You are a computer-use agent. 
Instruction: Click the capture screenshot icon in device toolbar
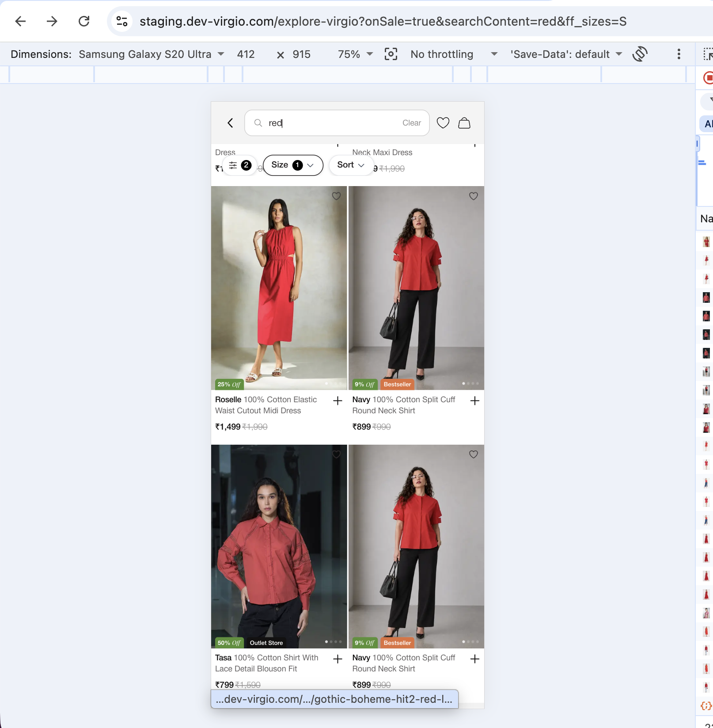pyautogui.click(x=391, y=54)
